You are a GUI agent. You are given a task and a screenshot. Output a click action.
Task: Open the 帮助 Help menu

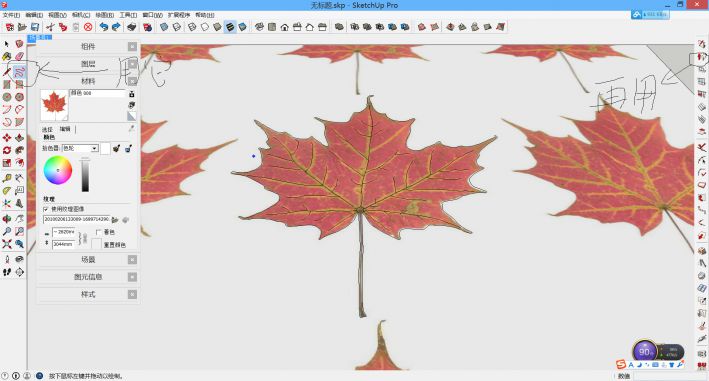[205, 15]
